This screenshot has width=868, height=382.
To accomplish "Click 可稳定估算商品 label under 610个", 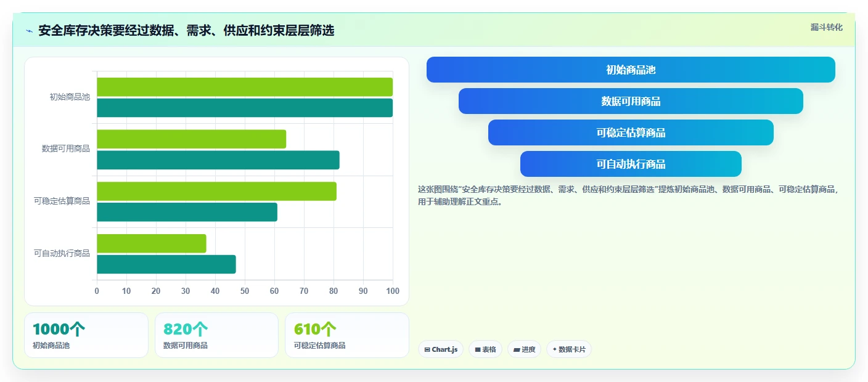I will click(319, 346).
